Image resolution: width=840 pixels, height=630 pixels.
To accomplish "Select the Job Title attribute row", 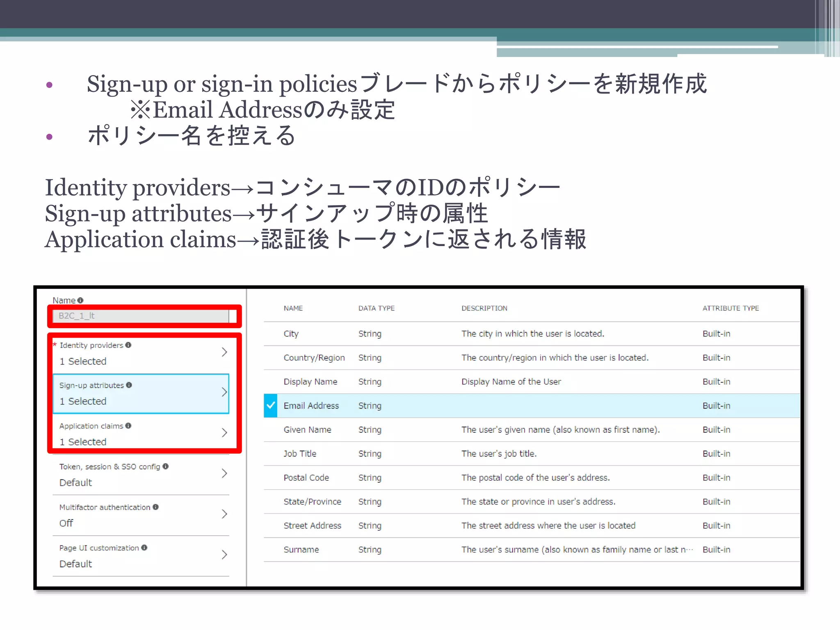I will (532, 454).
